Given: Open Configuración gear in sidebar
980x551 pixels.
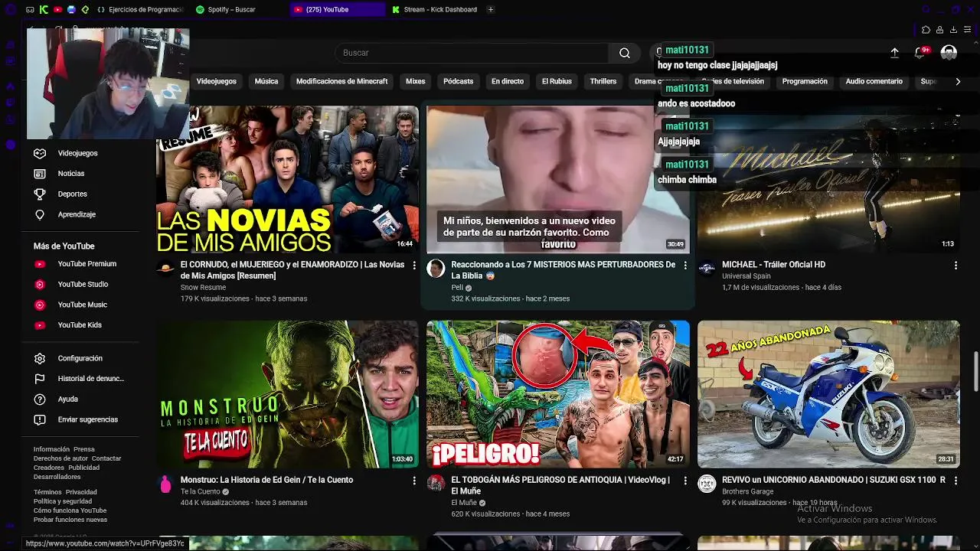Looking at the screenshot, I should click(x=80, y=358).
